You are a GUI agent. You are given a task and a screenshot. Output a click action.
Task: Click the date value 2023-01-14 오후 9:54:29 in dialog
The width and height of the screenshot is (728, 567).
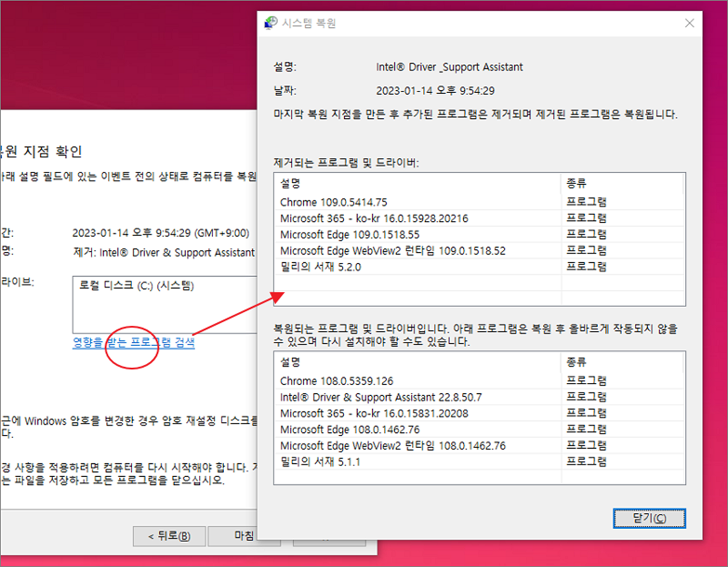[x=436, y=91]
